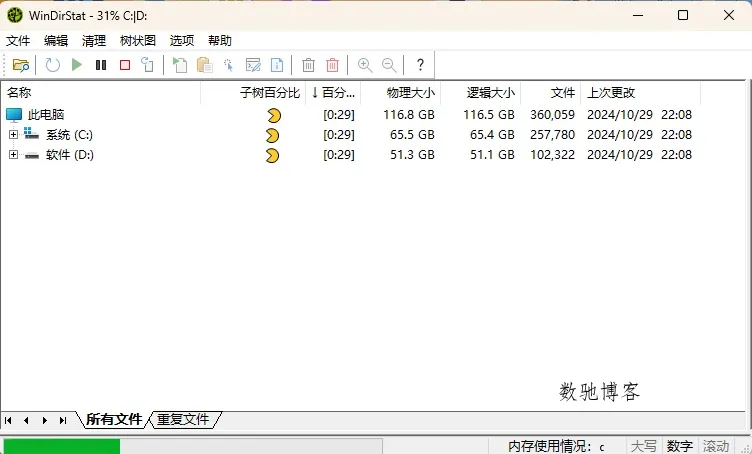Click the 软件 (D:) drive icon
752x454 pixels.
click(32, 155)
